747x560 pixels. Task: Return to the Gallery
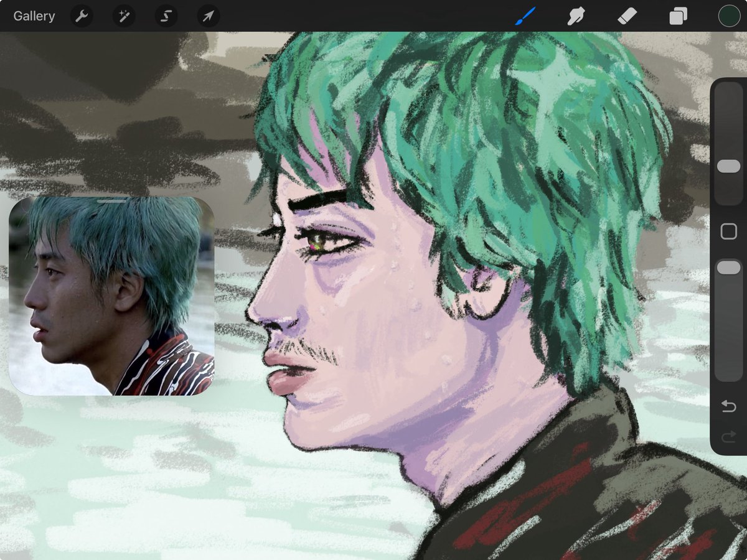coord(34,16)
